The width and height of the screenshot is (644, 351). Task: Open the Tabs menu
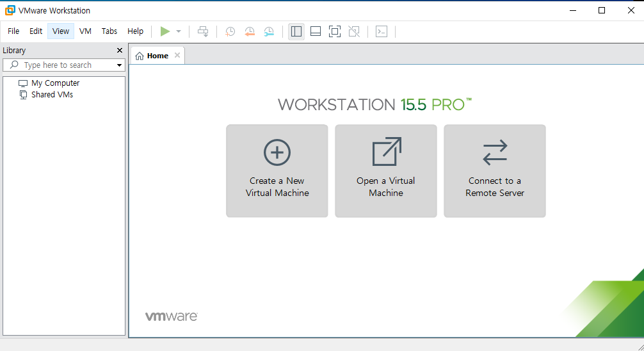(x=109, y=31)
